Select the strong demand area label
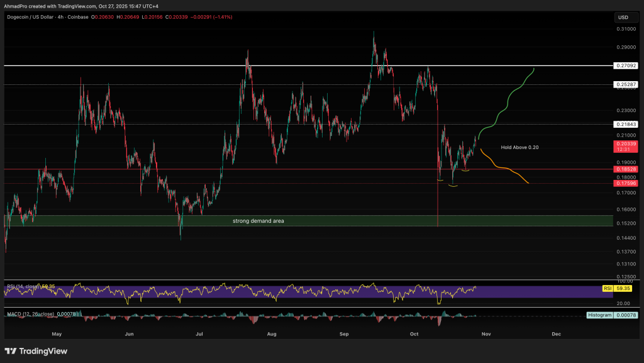Viewport: 644px width, 363px height. [x=258, y=221]
